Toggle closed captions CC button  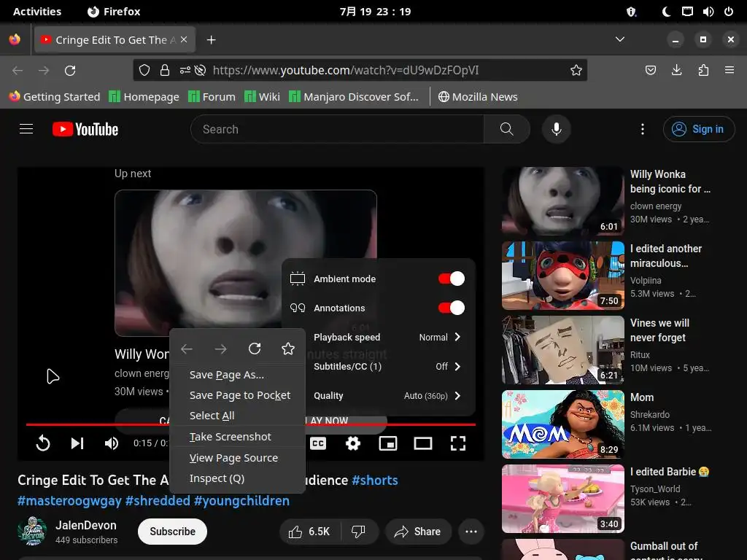pyautogui.click(x=318, y=443)
